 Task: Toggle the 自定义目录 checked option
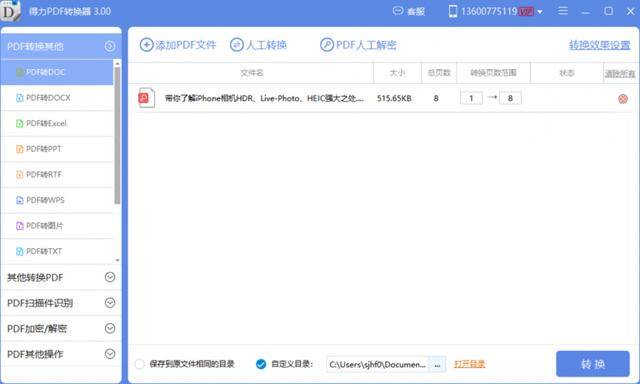point(261,364)
